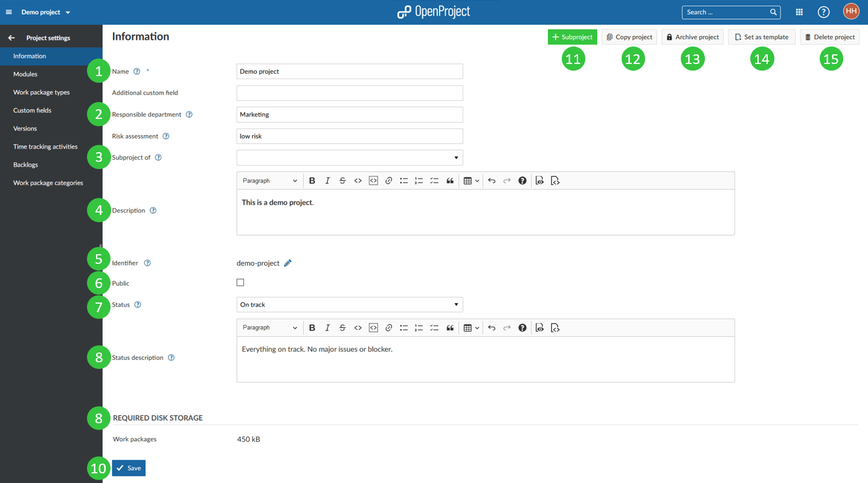The image size is (868, 483).
Task: Go back using Project settings arrow
Action: [x=11, y=37]
